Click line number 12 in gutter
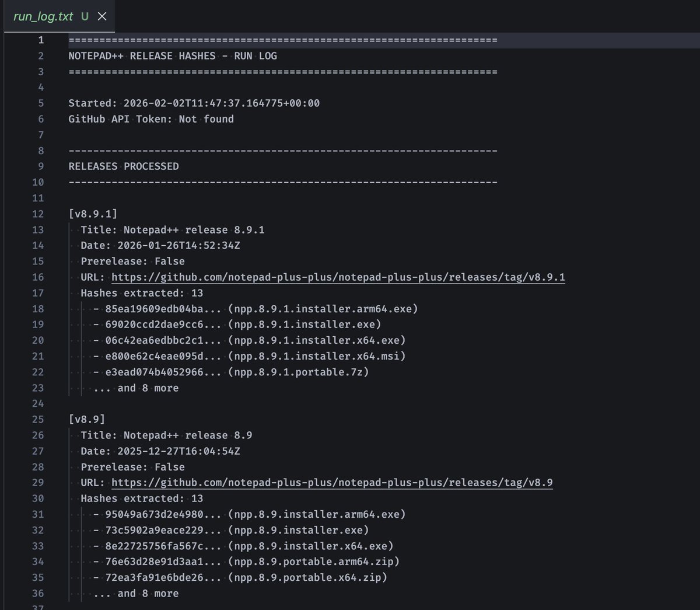The width and height of the screenshot is (700, 610). coord(38,214)
